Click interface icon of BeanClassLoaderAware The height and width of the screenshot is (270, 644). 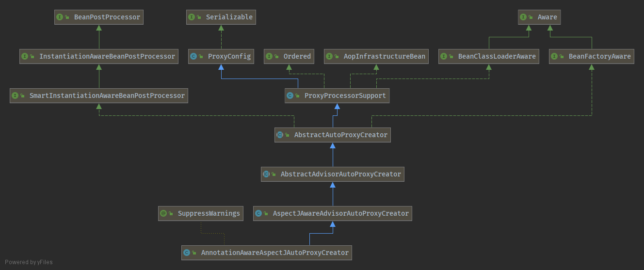(444, 56)
